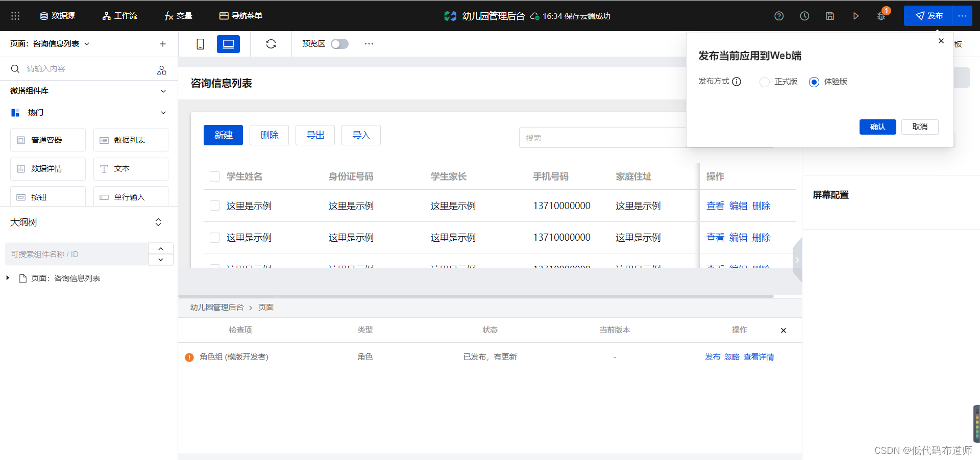Image resolution: width=980 pixels, height=460 pixels.
Task: Check the second data row checkbox
Action: (x=215, y=238)
